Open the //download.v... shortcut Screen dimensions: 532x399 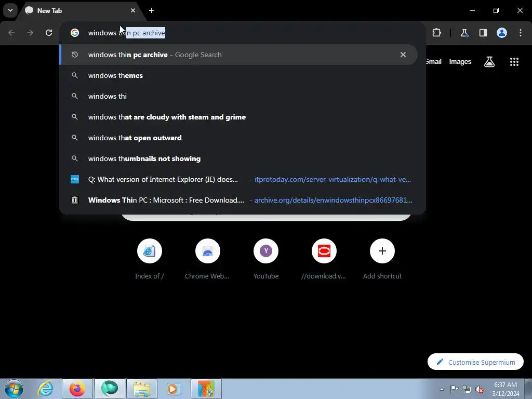pos(324,260)
